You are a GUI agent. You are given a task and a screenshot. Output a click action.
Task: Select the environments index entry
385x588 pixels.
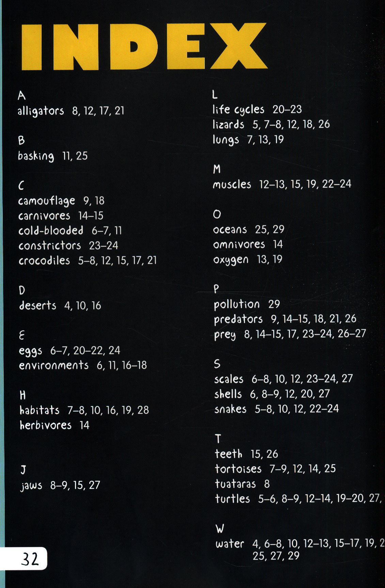(83, 366)
